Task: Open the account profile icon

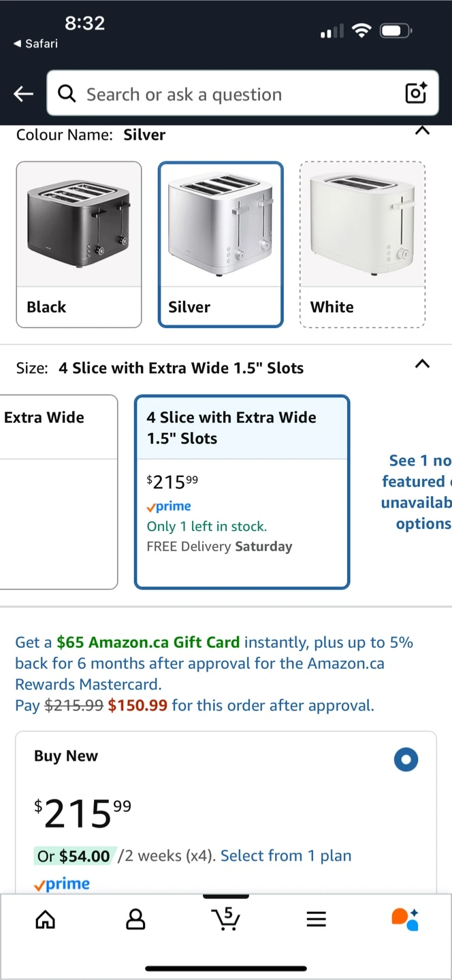Action: 136,920
